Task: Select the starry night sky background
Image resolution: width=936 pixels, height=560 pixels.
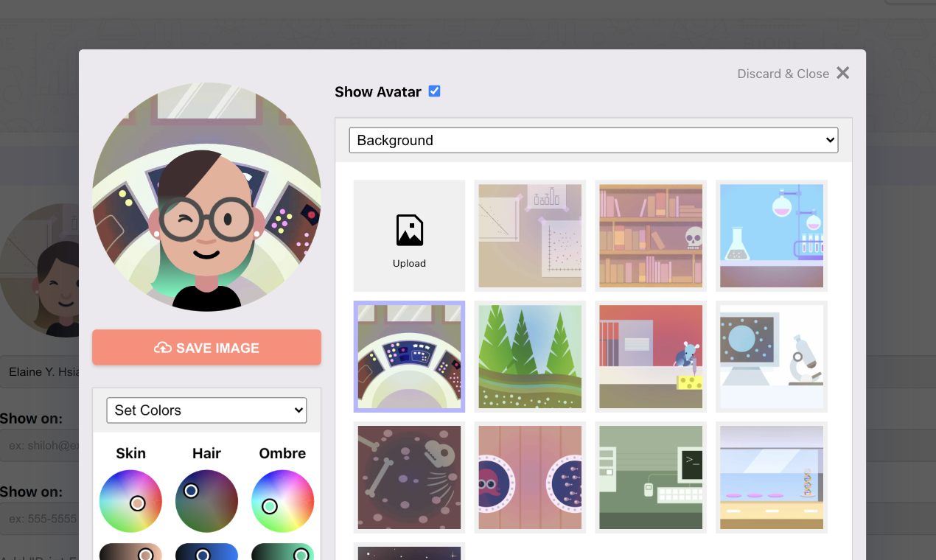Action: click(x=409, y=552)
